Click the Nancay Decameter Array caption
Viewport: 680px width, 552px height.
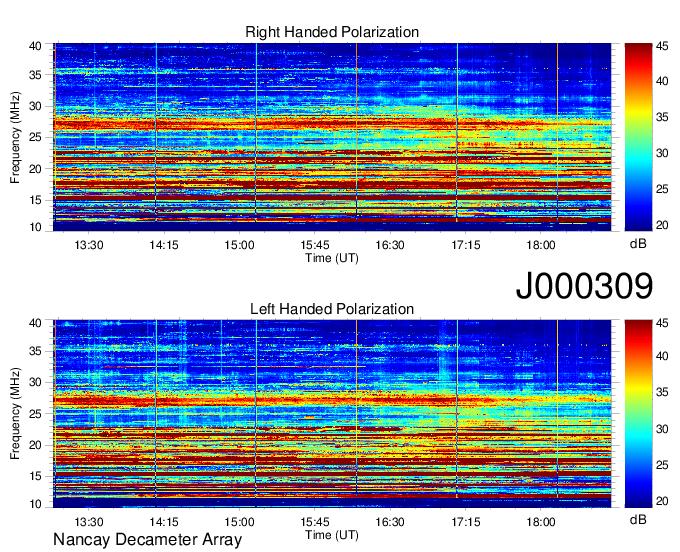click(x=147, y=540)
